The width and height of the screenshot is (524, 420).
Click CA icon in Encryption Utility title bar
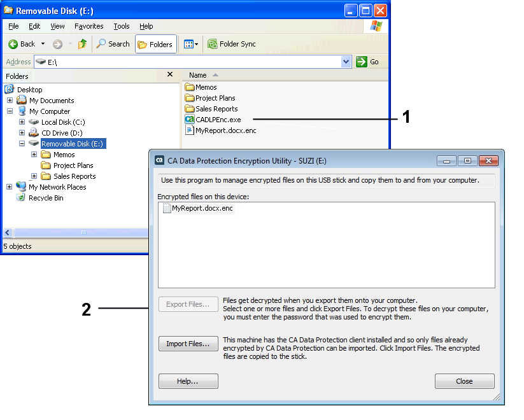point(159,160)
